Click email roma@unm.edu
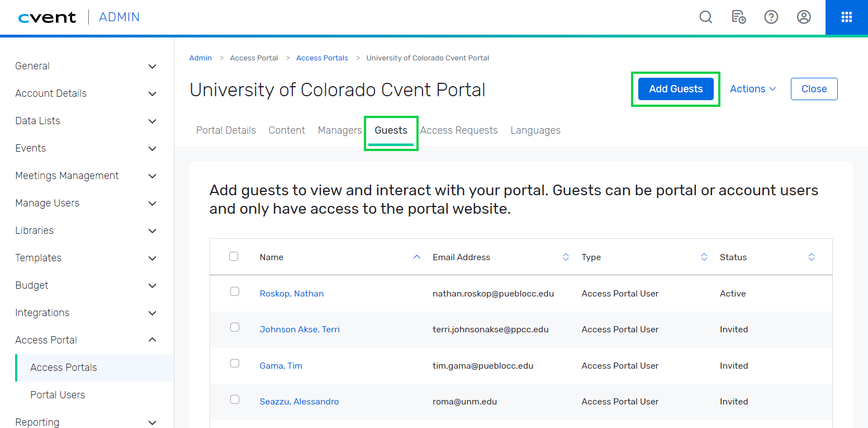Viewport: 868px width, 428px height. click(x=464, y=401)
